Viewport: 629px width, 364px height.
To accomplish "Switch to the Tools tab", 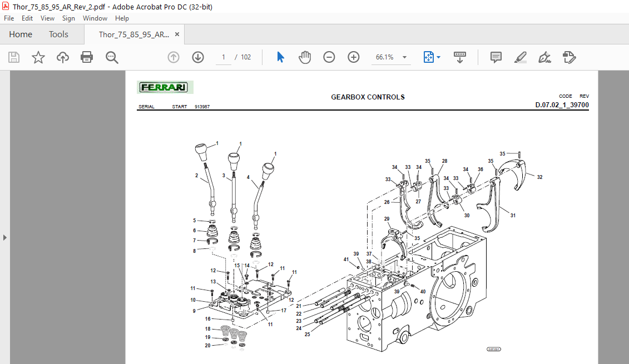I will point(58,34).
